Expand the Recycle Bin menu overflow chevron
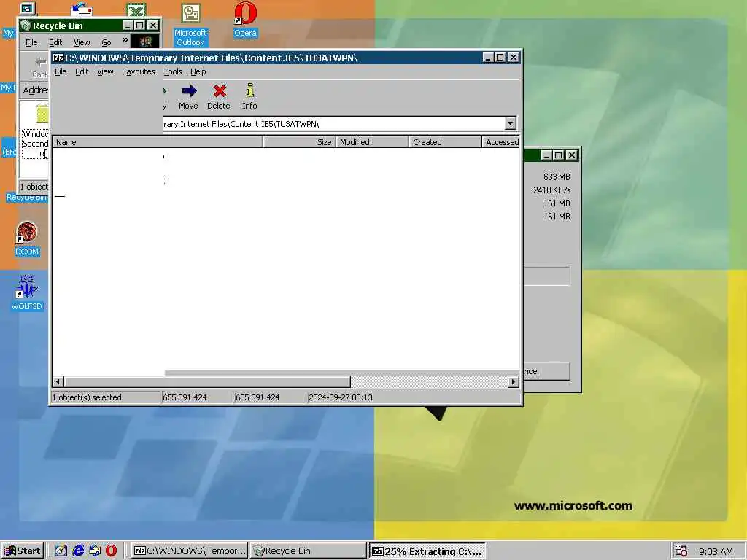The width and height of the screenshot is (747, 560). tap(125, 41)
